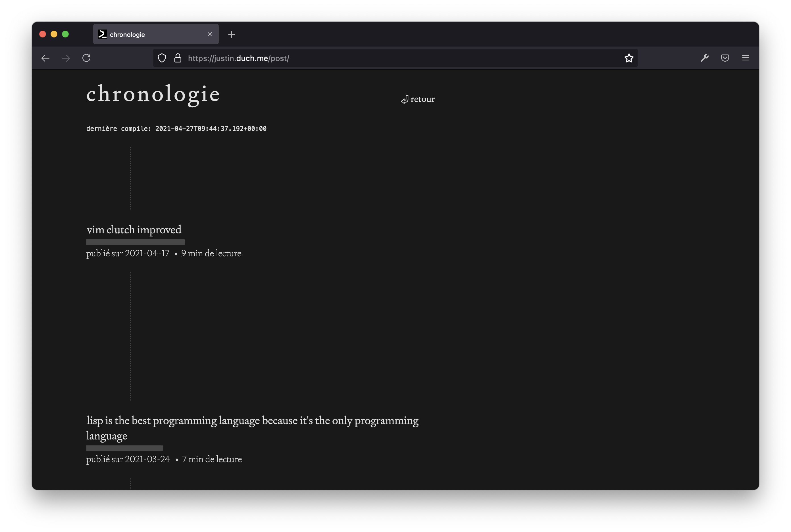The width and height of the screenshot is (791, 532).
Task: Open the wrench developer tools icon
Action: point(704,58)
